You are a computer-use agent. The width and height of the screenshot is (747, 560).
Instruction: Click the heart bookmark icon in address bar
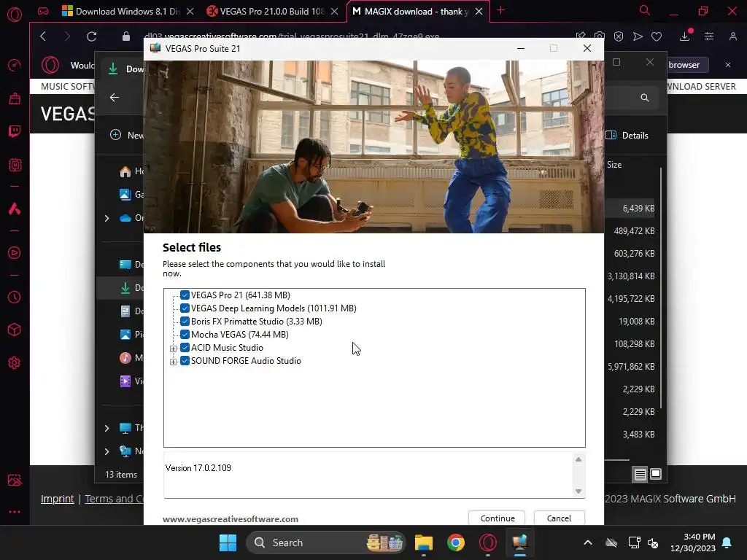click(657, 36)
